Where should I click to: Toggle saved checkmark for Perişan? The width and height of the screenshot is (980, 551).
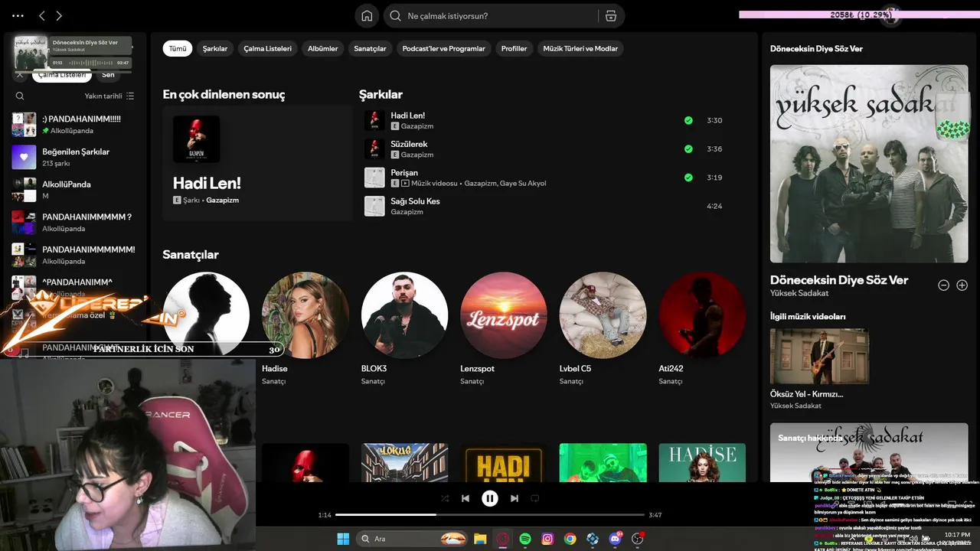688,178
